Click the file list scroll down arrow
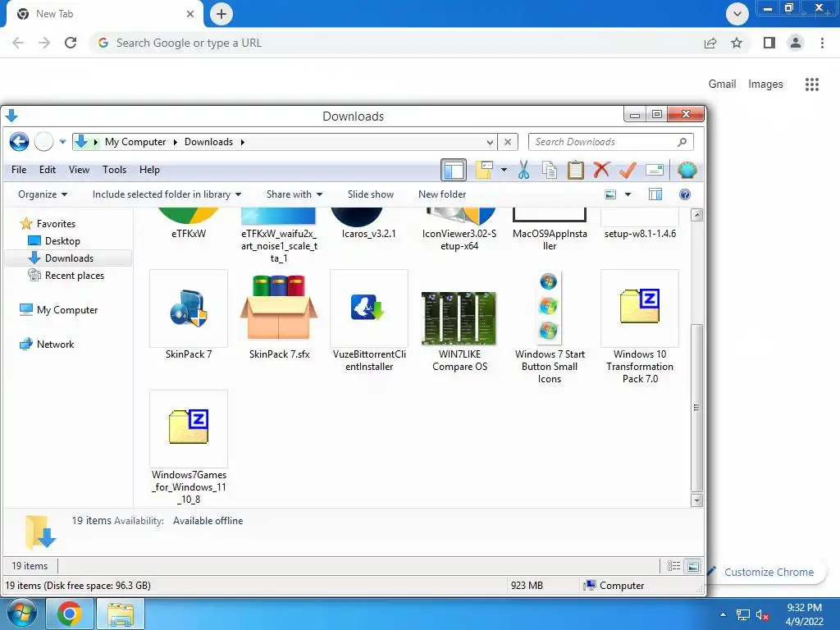The image size is (840, 630). 696,500
